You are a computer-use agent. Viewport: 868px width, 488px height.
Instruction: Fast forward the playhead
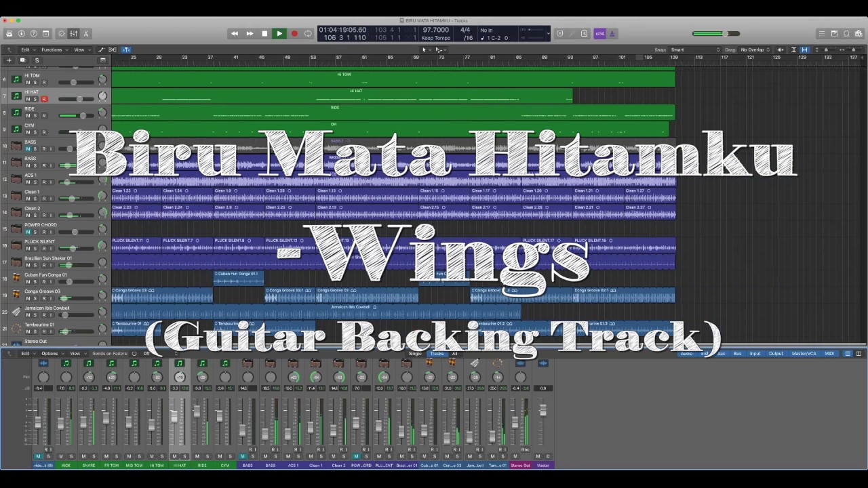(x=250, y=33)
